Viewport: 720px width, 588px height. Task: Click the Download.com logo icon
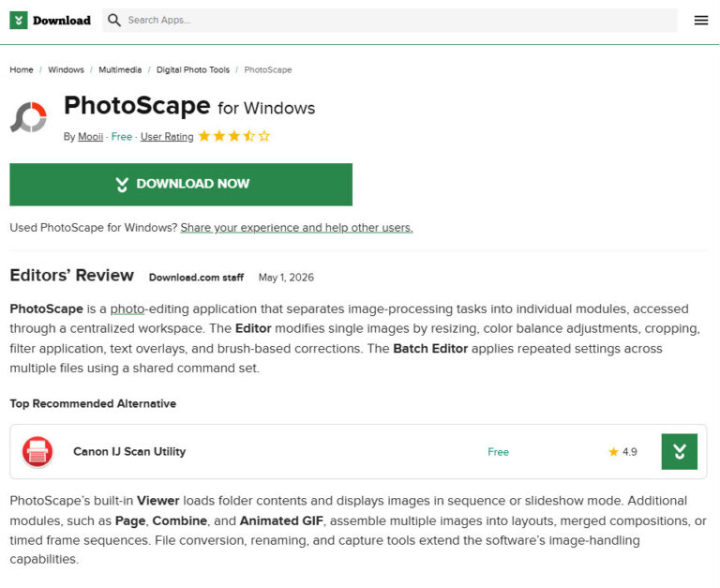19,21
